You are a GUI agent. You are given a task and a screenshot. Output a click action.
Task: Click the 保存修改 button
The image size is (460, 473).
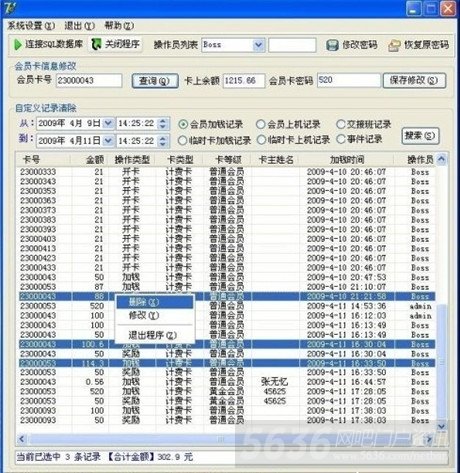click(x=414, y=80)
